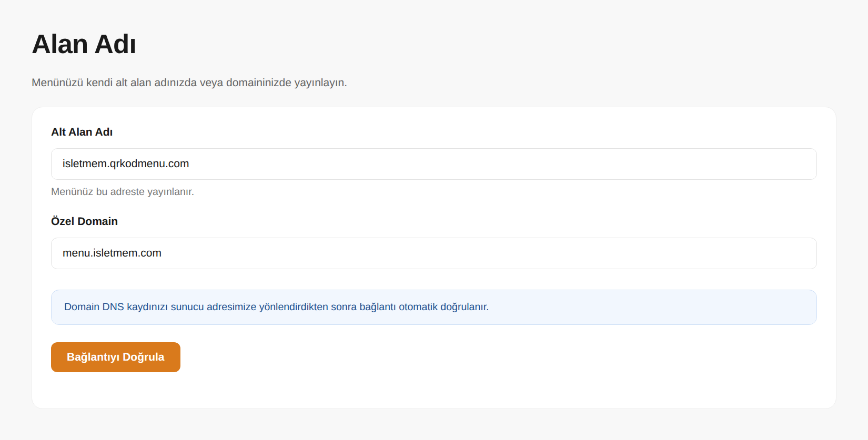Select the Özel Domain input field
Image resolution: width=868 pixels, height=440 pixels.
[433, 253]
